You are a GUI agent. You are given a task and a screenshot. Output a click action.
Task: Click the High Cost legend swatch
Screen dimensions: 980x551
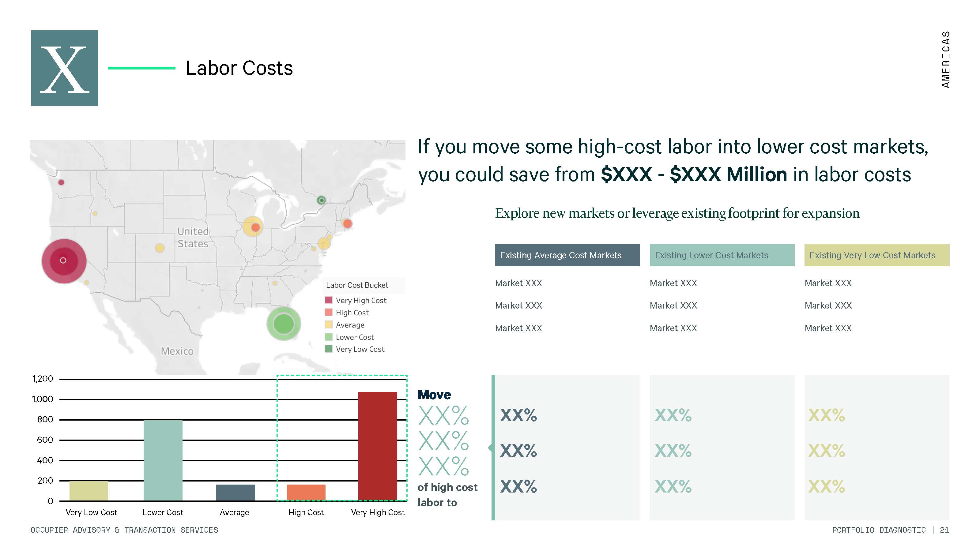(328, 312)
